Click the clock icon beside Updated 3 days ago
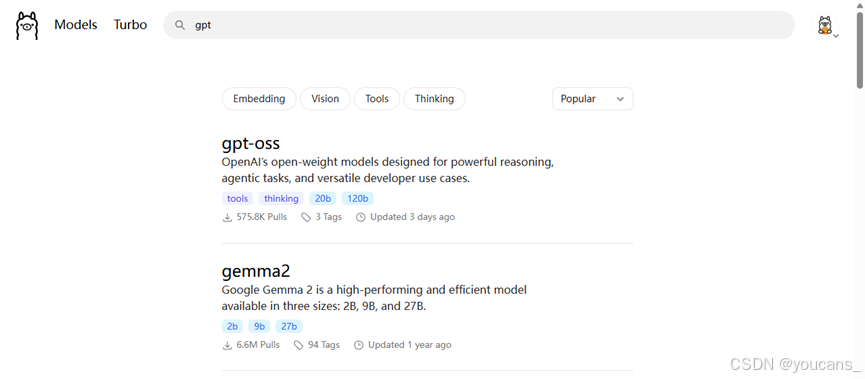This screenshot has height=379, width=865. pyautogui.click(x=361, y=217)
